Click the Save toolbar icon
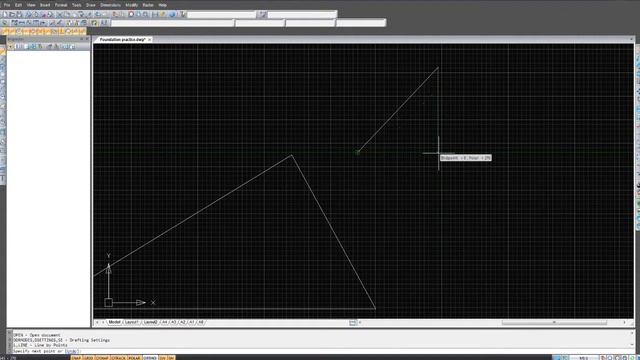Image resolution: width=640 pixels, height=360 pixels. pyautogui.click(x=19, y=14)
